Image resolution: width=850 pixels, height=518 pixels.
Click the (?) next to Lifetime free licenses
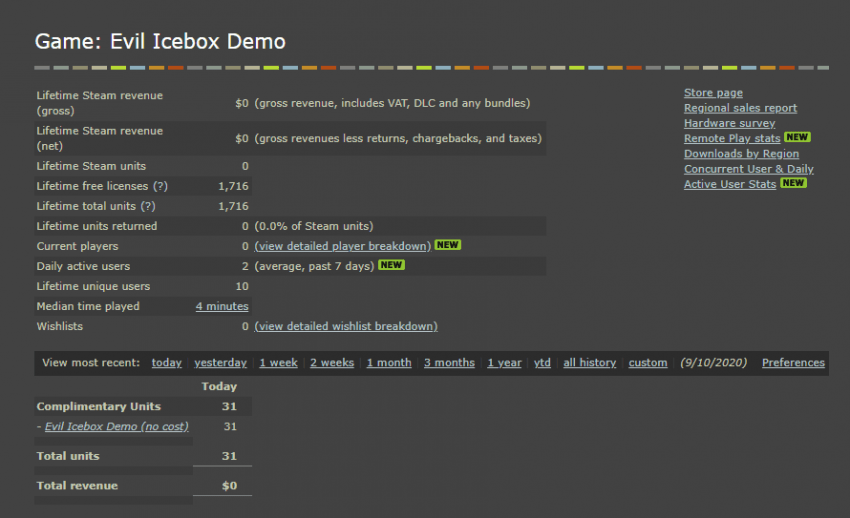[x=160, y=186]
